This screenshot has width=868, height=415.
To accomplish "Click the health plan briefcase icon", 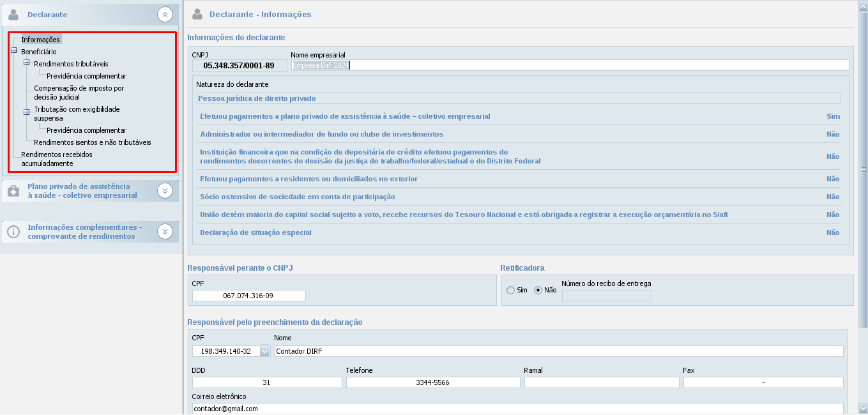I will (x=13, y=190).
